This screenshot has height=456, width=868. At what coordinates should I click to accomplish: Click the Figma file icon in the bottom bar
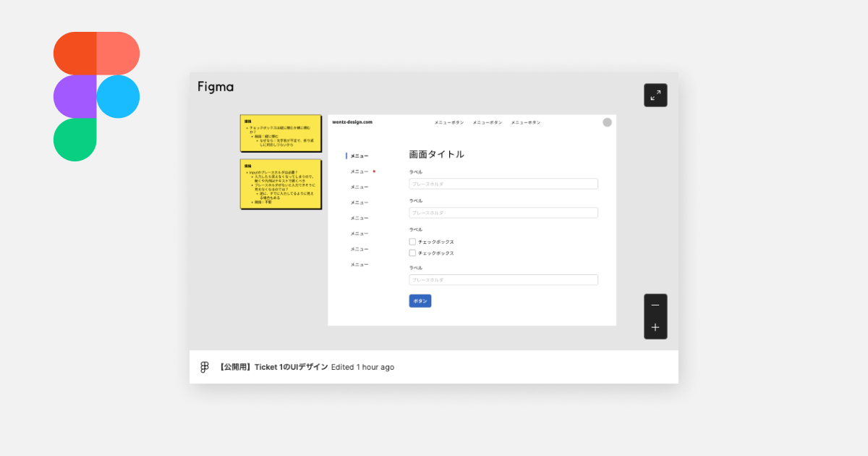(205, 367)
